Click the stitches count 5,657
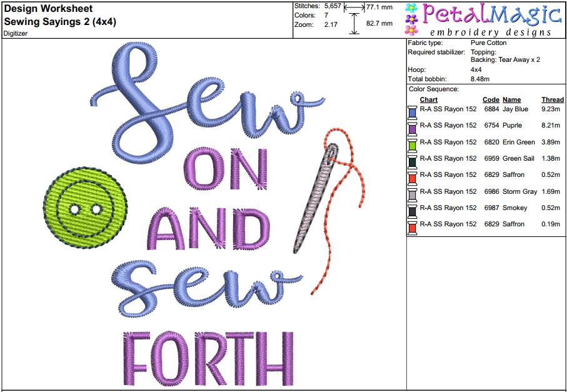Viewport: 567px width, 392px height. click(x=333, y=6)
